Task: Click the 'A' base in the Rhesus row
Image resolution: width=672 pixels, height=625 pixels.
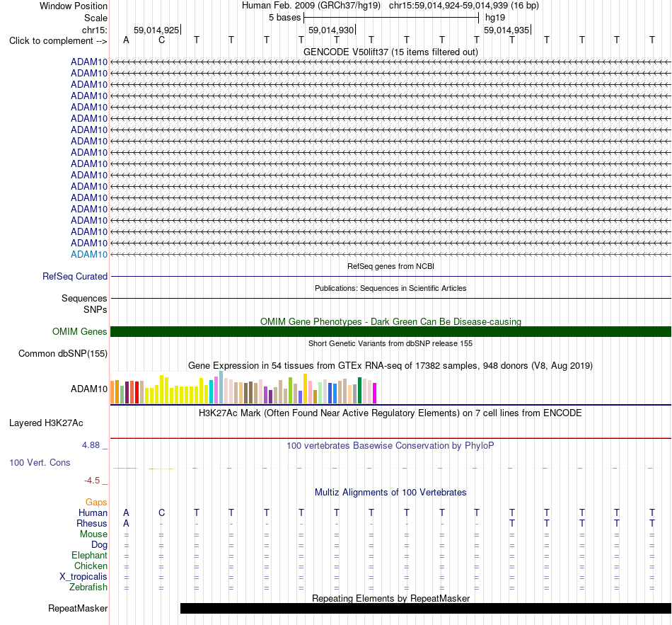Action: click(126, 523)
